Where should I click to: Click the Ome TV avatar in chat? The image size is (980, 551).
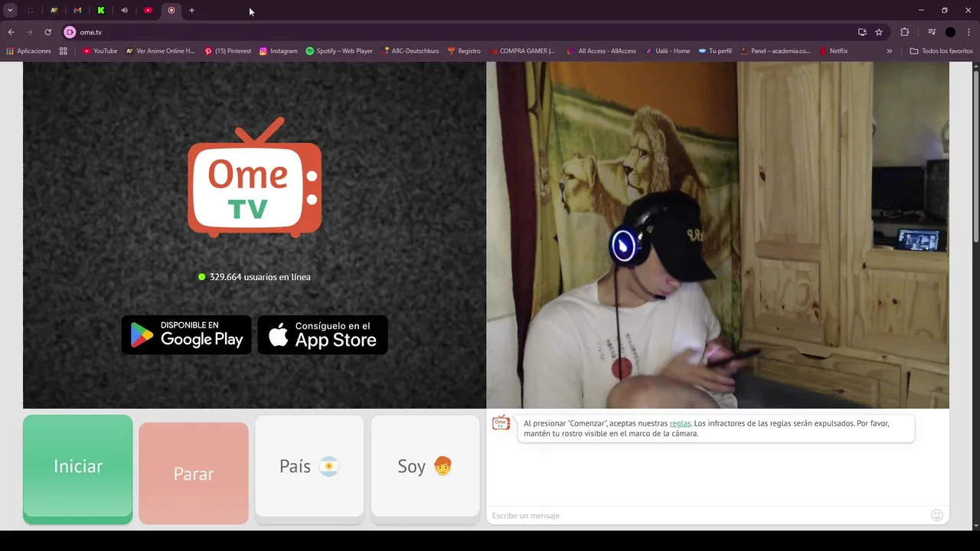pyautogui.click(x=501, y=423)
